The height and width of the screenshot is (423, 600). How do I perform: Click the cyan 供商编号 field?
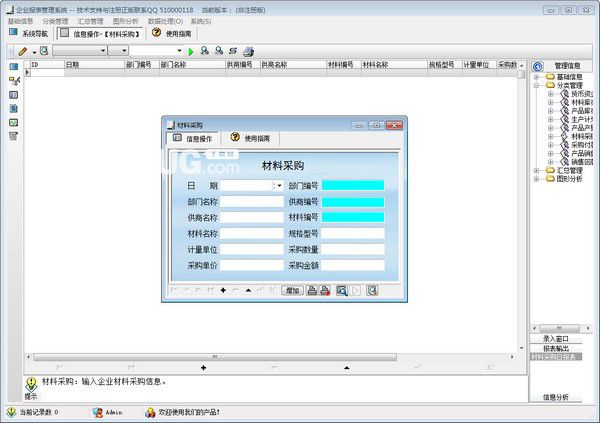[353, 202]
